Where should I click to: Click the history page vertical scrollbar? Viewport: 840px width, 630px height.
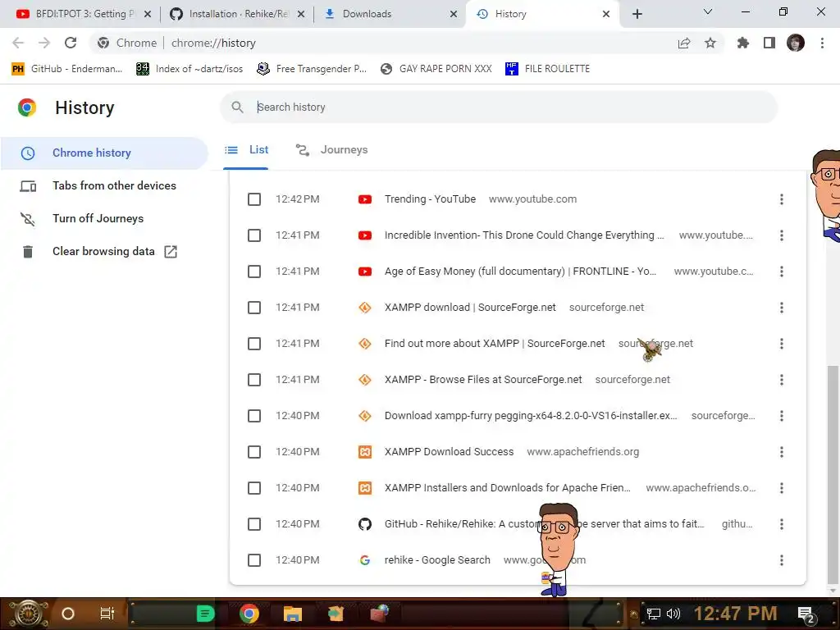(x=832, y=475)
